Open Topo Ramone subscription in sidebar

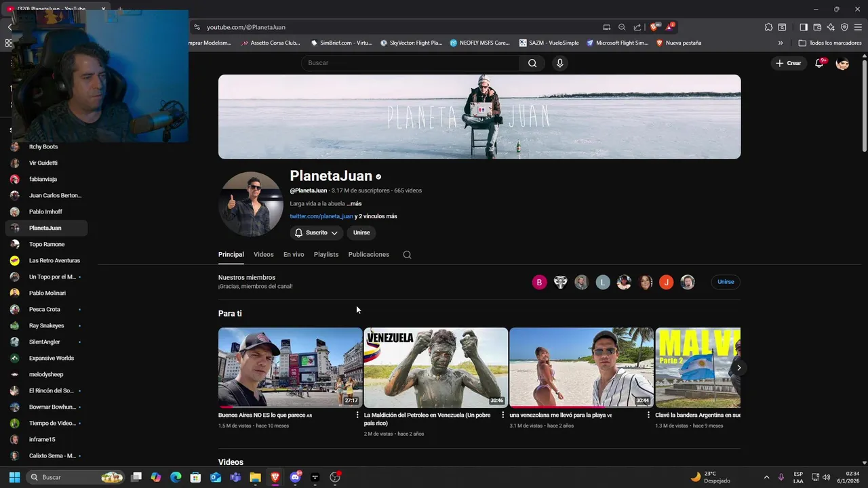coord(46,244)
